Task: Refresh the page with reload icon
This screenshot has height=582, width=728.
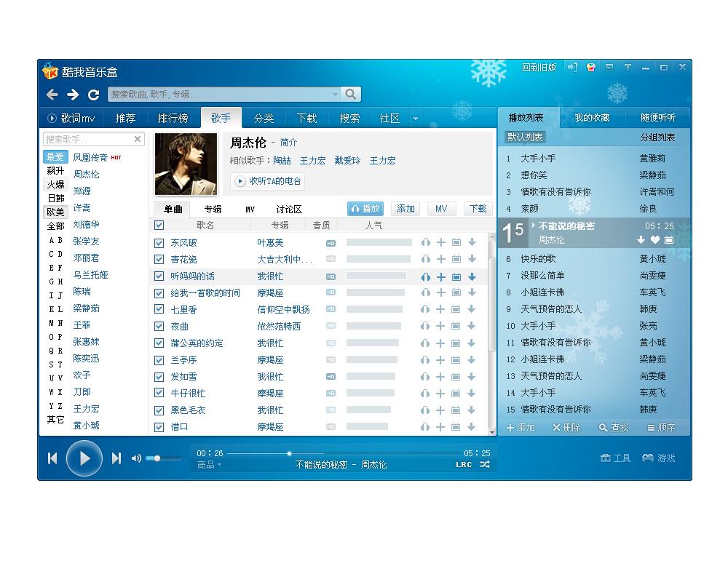Action: tap(94, 95)
